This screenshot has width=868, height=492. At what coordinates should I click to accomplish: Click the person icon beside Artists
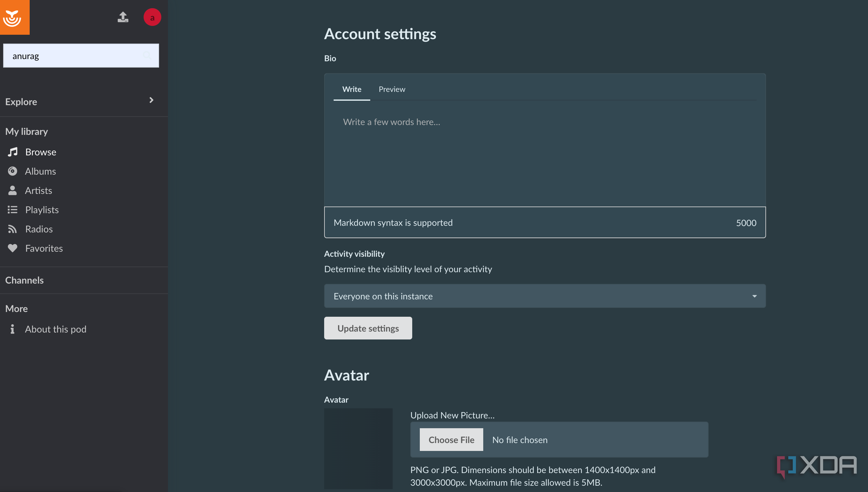click(x=13, y=190)
